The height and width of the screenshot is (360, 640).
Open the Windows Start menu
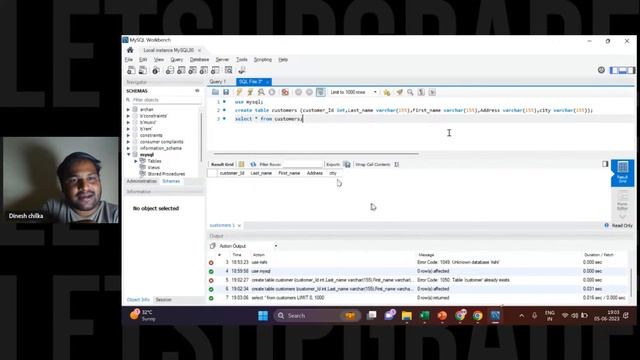point(263,316)
